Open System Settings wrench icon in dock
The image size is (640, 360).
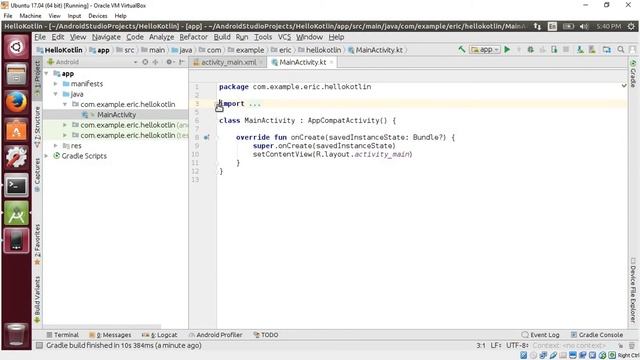point(16,158)
